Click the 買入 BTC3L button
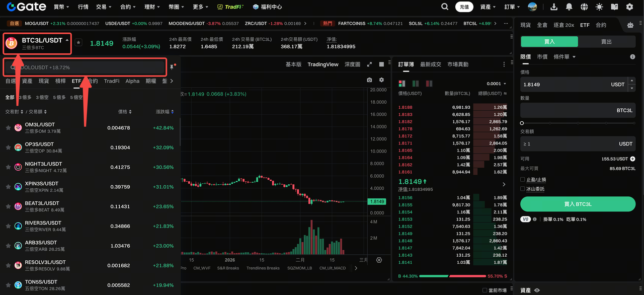The image size is (644, 295). (578, 204)
